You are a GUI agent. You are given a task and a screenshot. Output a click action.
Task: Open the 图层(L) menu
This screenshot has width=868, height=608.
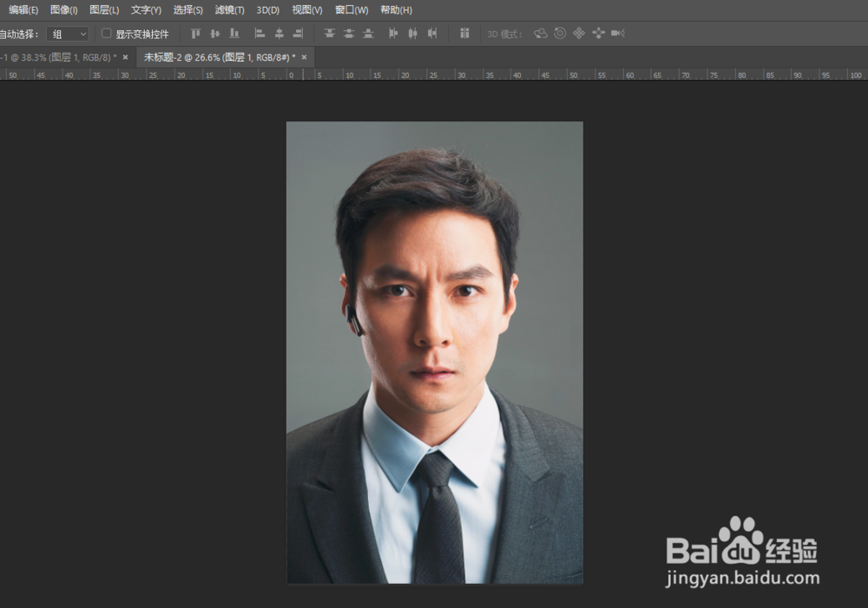tap(104, 10)
